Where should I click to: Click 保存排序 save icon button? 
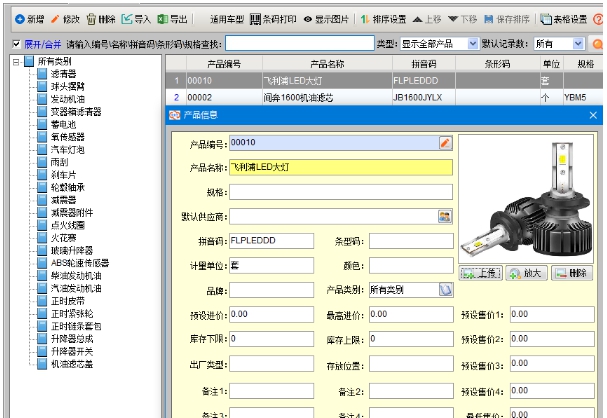point(507,19)
